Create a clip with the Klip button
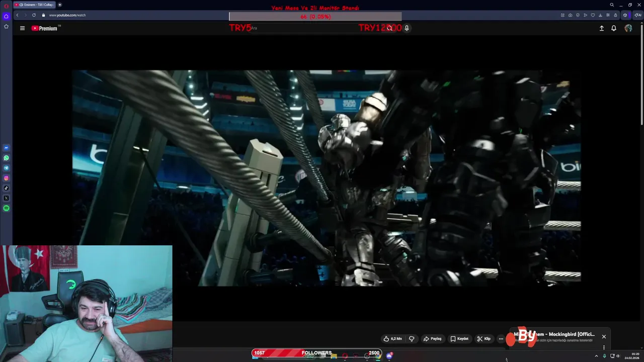 pos(484,339)
